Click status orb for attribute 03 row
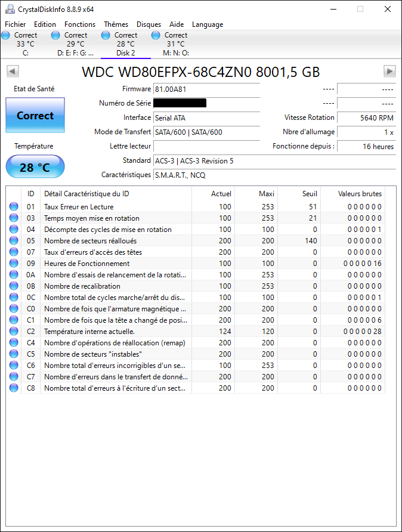402x532 pixels. 14,218
